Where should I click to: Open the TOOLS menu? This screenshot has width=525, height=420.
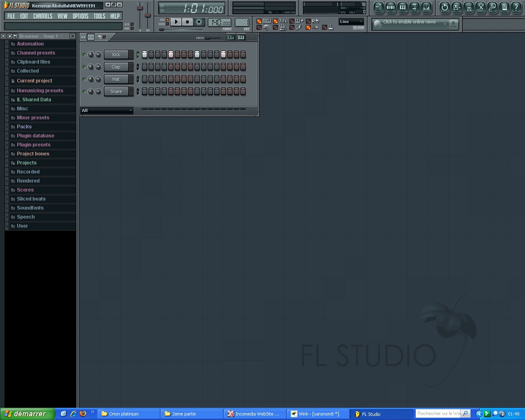[99, 16]
